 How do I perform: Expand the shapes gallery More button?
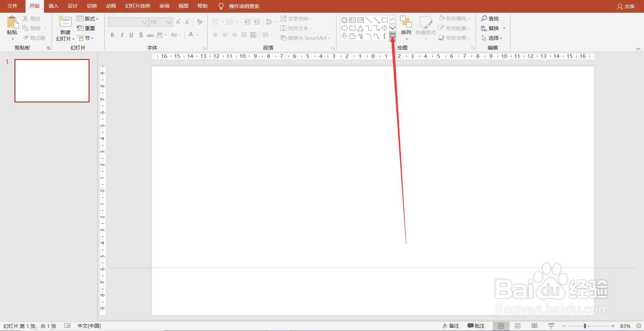point(392,37)
